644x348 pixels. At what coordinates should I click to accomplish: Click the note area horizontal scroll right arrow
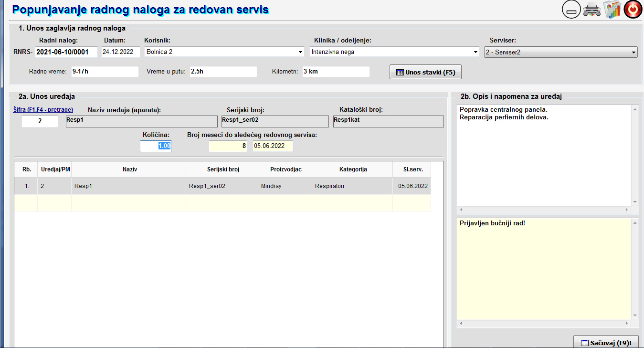(627, 324)
